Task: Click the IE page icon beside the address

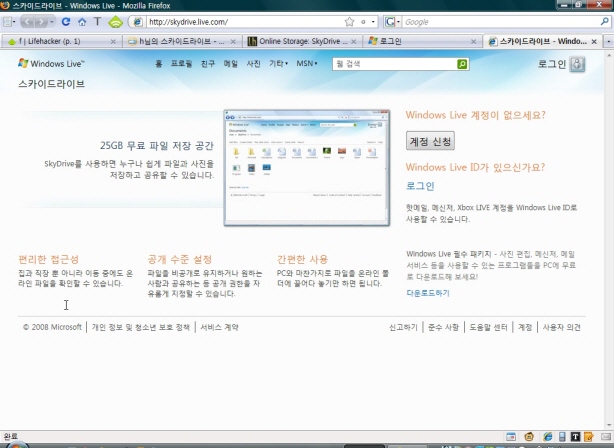Action: [137, 22]
